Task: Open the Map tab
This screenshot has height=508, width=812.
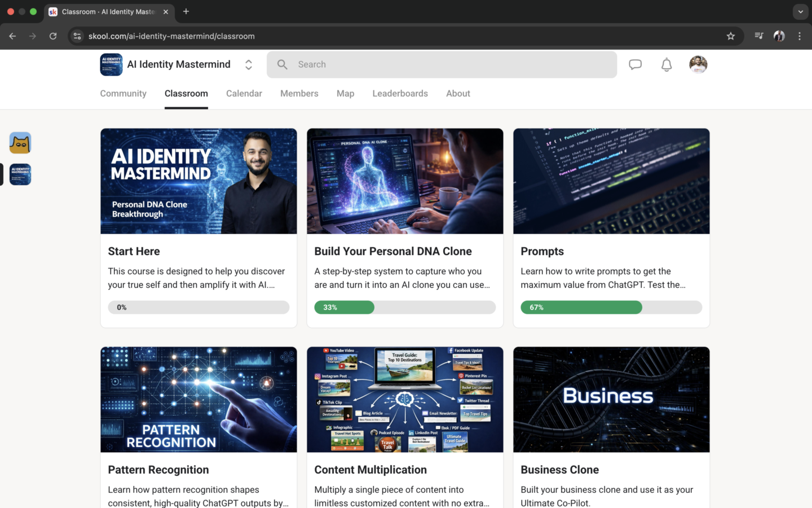Action: pos(346,94)
